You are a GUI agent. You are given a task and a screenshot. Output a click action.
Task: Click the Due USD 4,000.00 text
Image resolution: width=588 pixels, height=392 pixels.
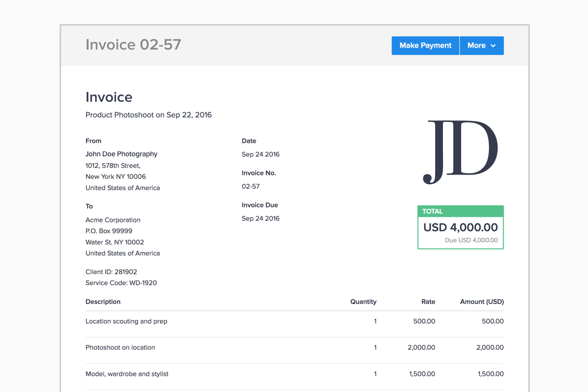pos(471,241)
